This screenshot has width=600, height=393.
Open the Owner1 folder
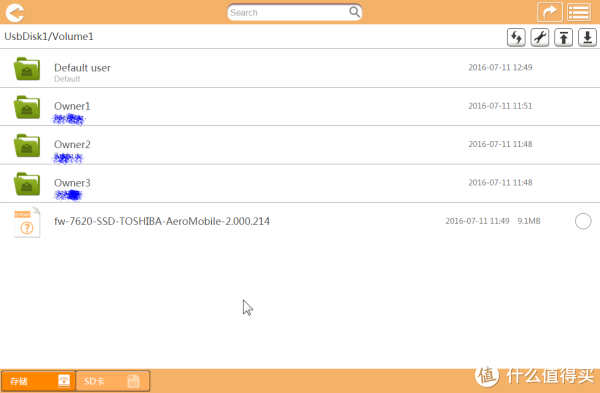[300, 107]
